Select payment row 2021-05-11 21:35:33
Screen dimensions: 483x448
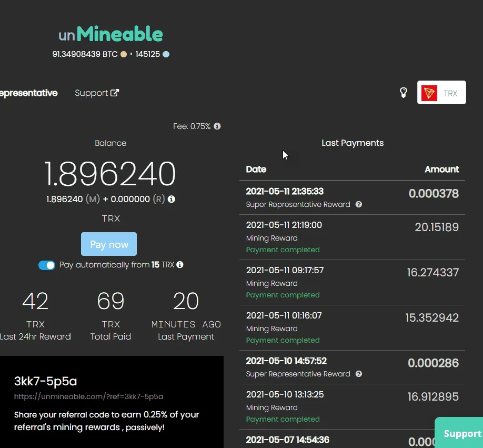pos(352,198)
